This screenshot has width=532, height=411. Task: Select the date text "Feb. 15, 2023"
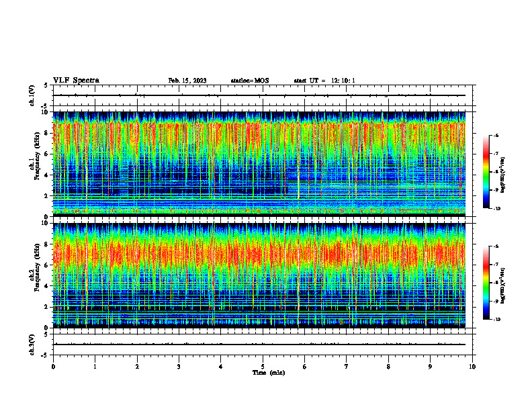pyautogui.click(x=187, y=81)
